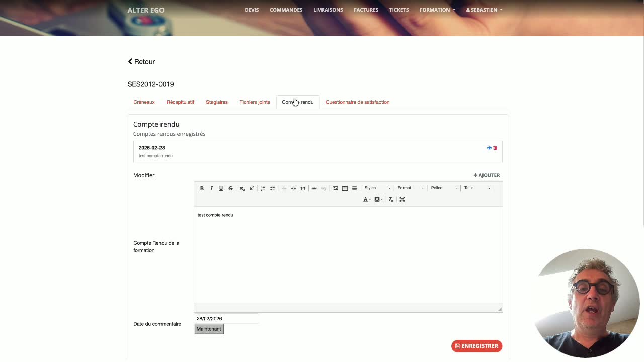Switch to the Stagiaires tab
644x362 pixels.
coord(217,102)
